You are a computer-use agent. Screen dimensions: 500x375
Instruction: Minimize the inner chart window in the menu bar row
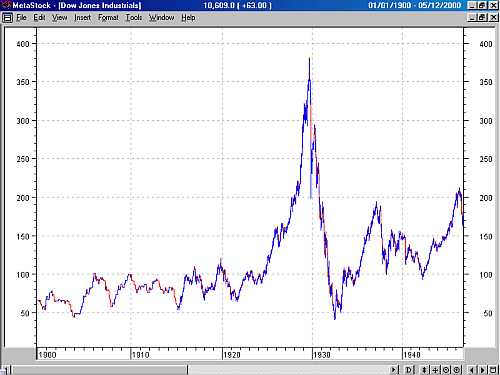pos(472,17)
